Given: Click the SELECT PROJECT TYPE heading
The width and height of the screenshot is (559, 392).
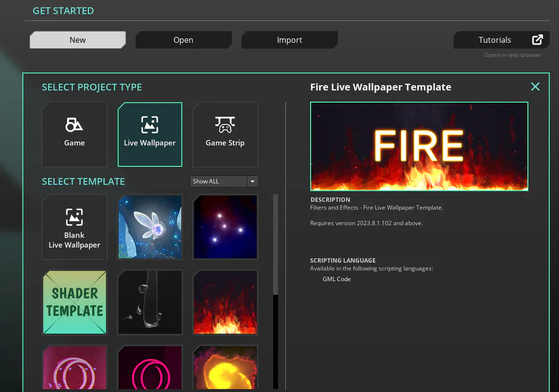Looking at the screenshot, I should click(92, 87).
